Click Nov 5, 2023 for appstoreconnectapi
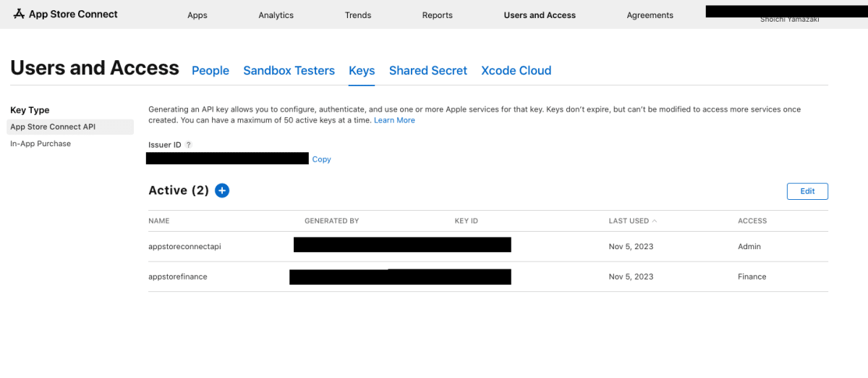The width and height of the screenshot is (868, 378). click(x=631, y=246)
